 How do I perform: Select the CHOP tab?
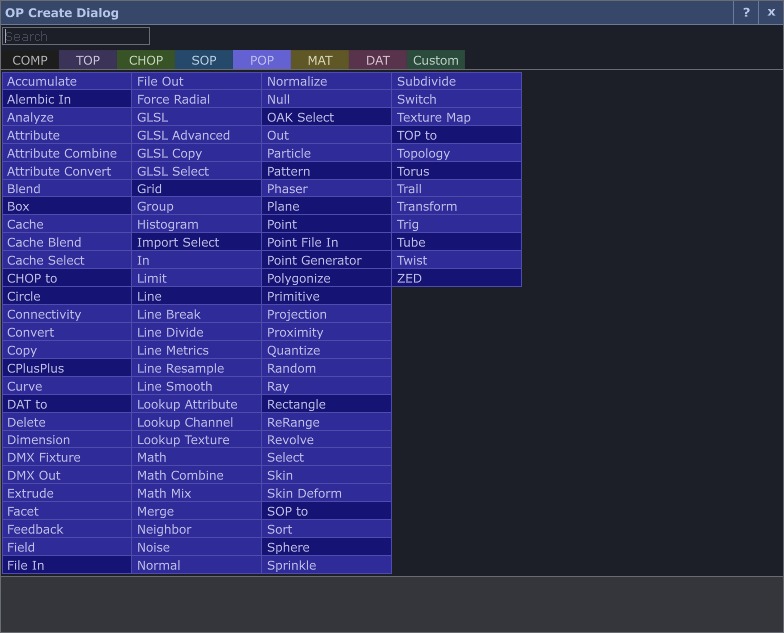(146, 60)
